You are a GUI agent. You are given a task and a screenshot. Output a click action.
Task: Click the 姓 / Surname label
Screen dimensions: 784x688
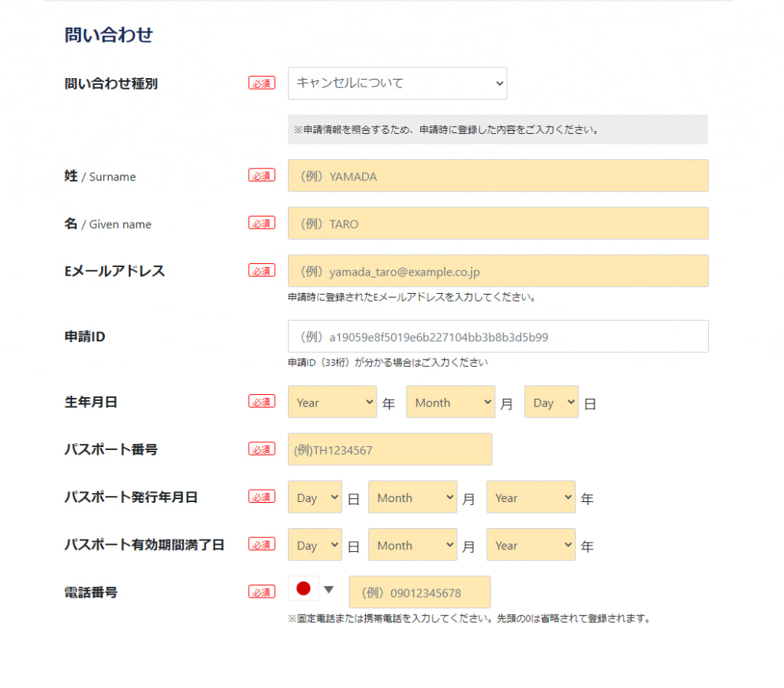point(100,176)
